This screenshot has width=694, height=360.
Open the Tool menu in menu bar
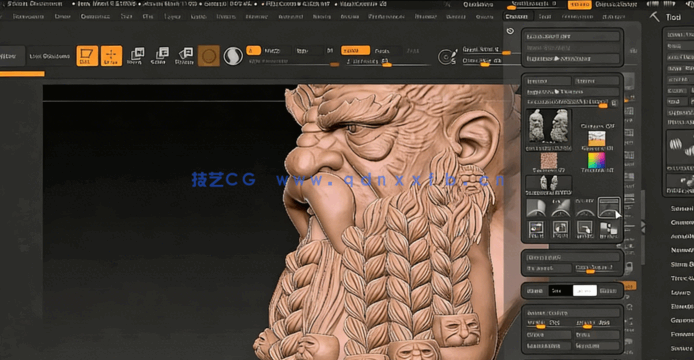(545, 16)
